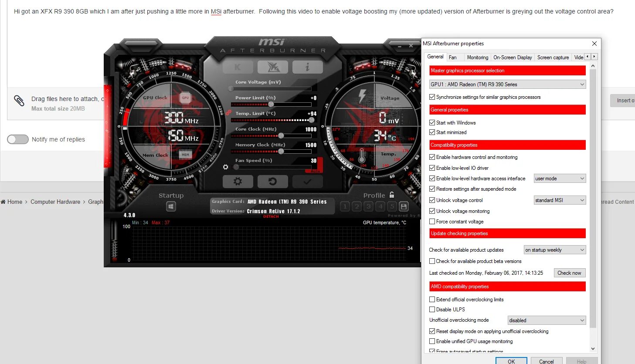635x364 pixels.
Task: Select profile slot 3
Action: pyautogui.click(x=368, y=206)
